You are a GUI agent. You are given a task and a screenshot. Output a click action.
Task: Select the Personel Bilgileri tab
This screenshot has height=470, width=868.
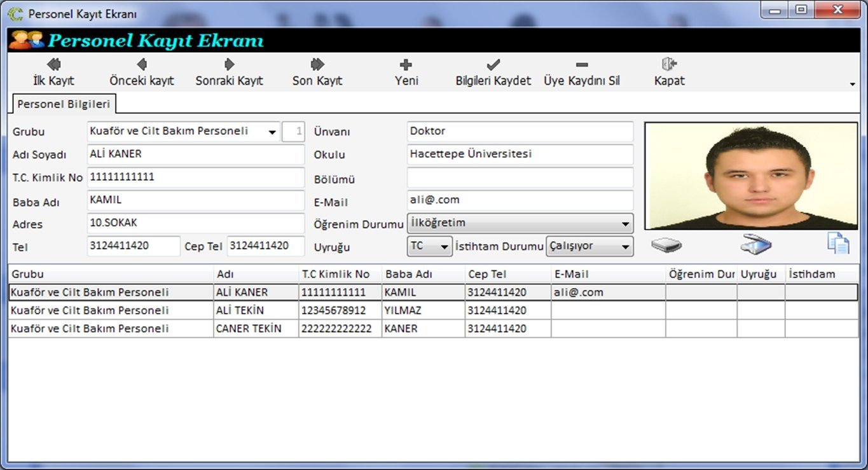63,104
